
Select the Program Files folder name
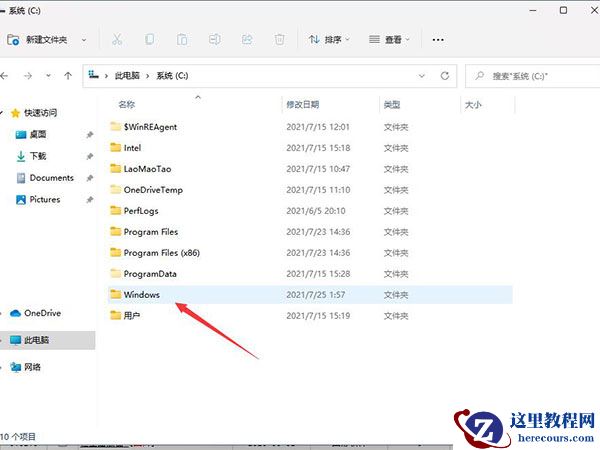151,232
